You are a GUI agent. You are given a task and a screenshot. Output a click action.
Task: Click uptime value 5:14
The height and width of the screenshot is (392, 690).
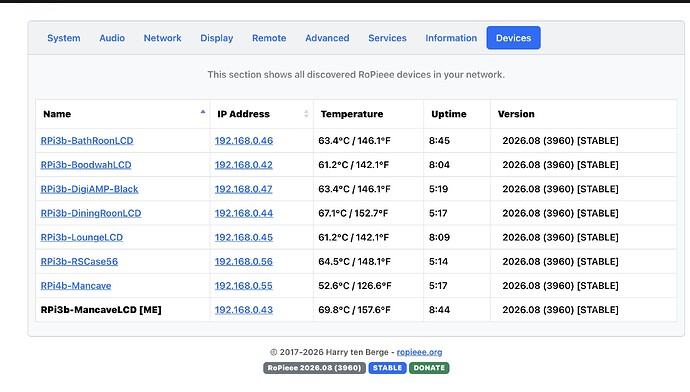tap(438, 262)
